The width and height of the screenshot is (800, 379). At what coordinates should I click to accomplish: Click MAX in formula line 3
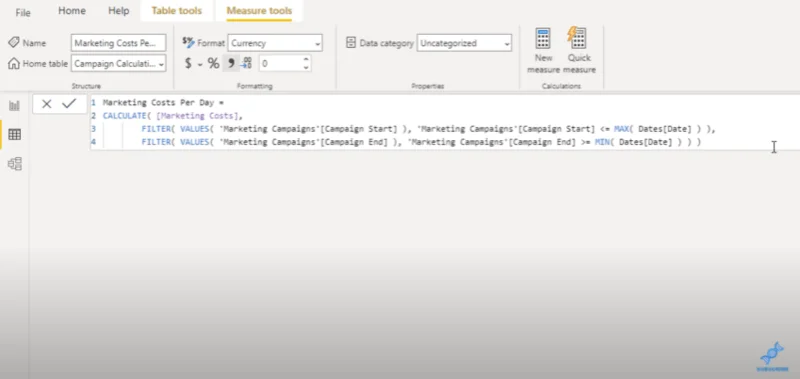click(621, 129)
